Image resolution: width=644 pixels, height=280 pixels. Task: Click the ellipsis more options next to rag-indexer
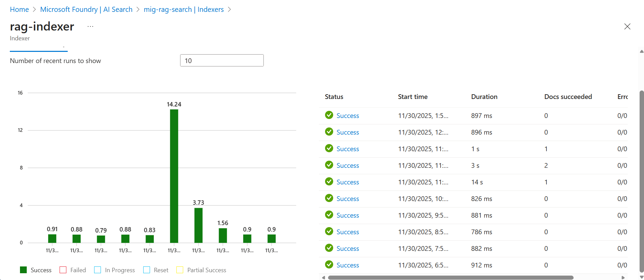click(90, 26)
